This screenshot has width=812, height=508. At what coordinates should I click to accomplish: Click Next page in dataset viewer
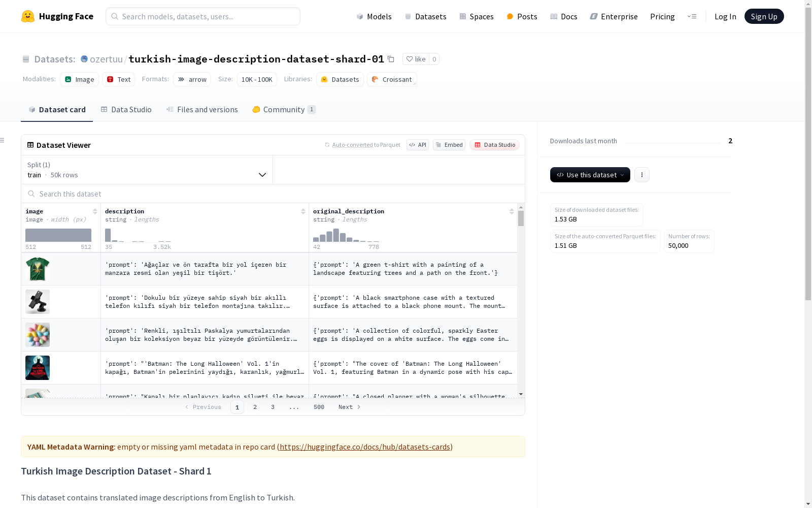349,407
